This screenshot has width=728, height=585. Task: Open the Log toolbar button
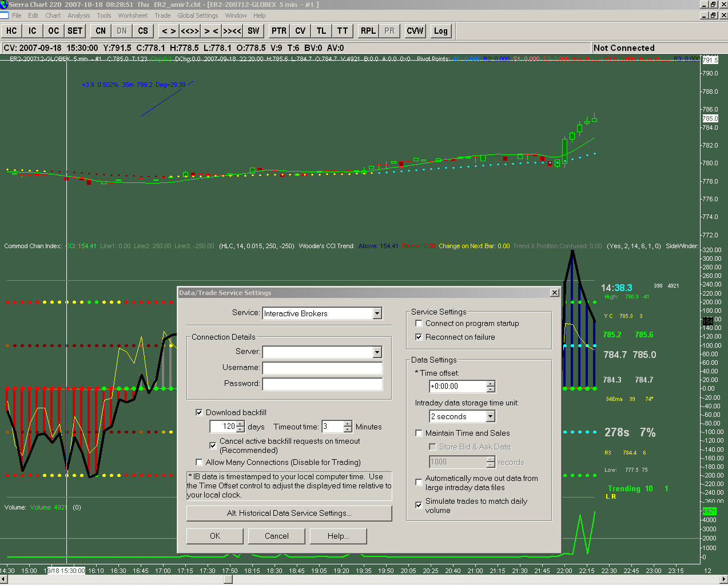coord(440,31)
